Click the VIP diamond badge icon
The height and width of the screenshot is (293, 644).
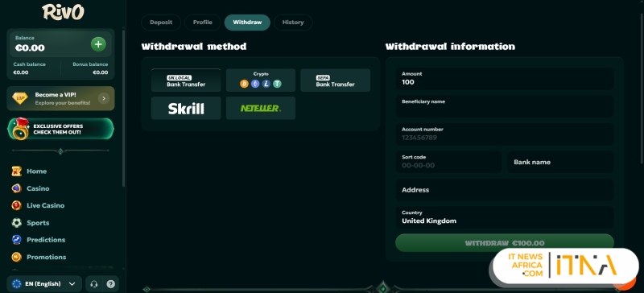(19, 98)
